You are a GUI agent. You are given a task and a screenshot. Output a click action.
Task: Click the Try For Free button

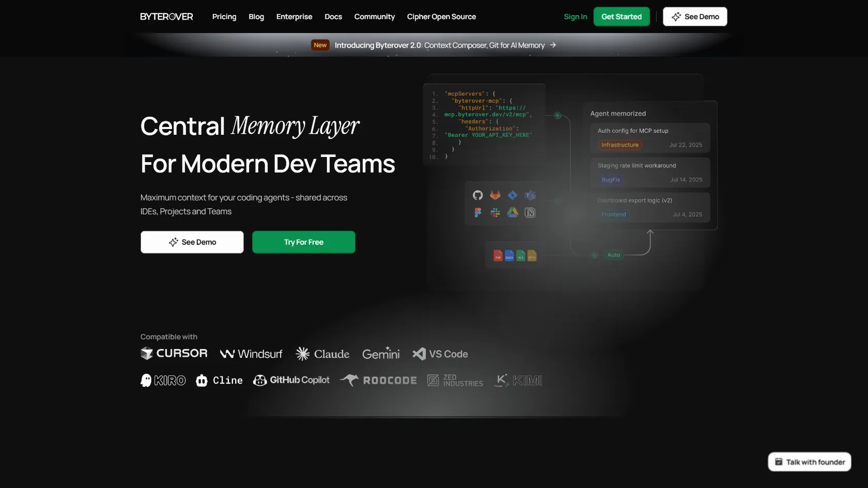click(x=304, y=242)
